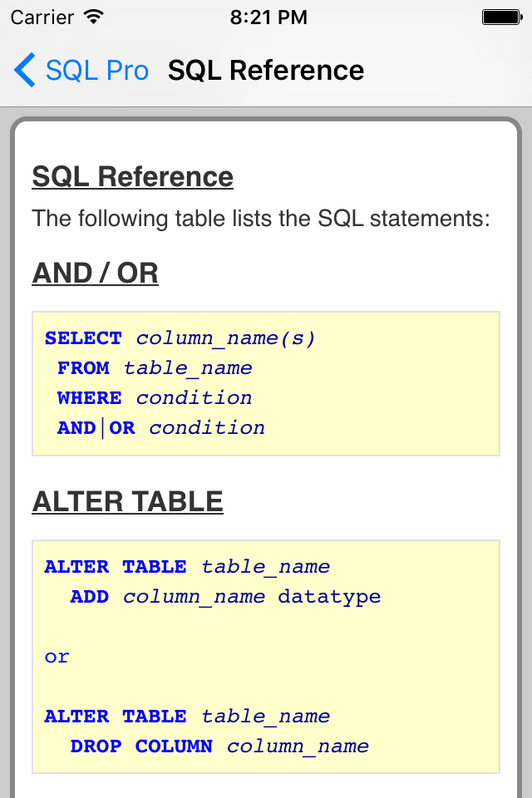
Task: Click the column_name(s) placeholder text
Action: tap(226, 338)
